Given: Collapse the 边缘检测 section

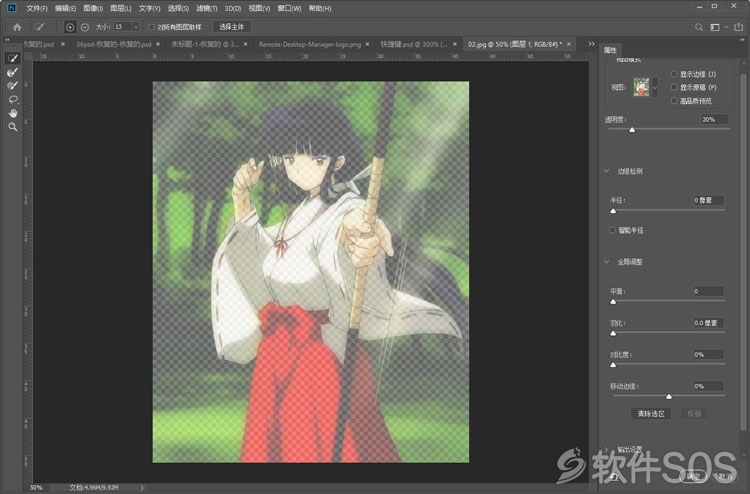Looking at the screenshot, I should coord(607,171).
